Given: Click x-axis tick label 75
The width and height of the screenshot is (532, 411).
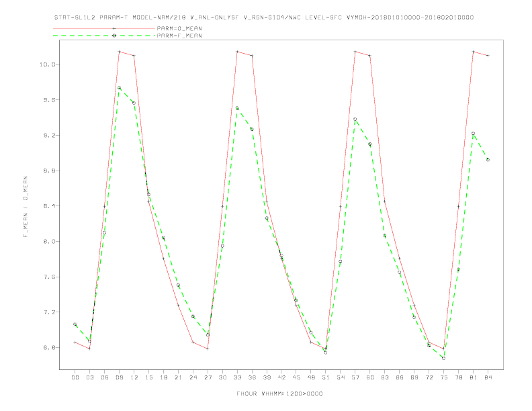Looking at the screenshot, I should [444, 377].
